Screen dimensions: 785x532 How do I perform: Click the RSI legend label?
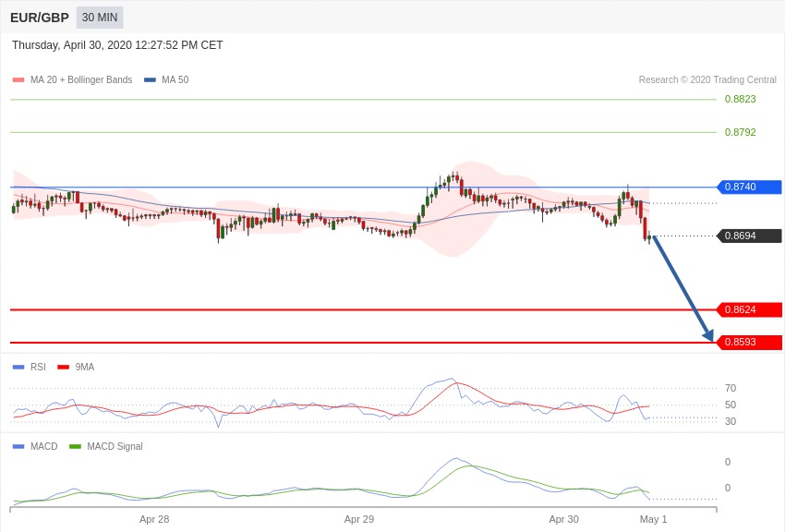tap(38, 367)
